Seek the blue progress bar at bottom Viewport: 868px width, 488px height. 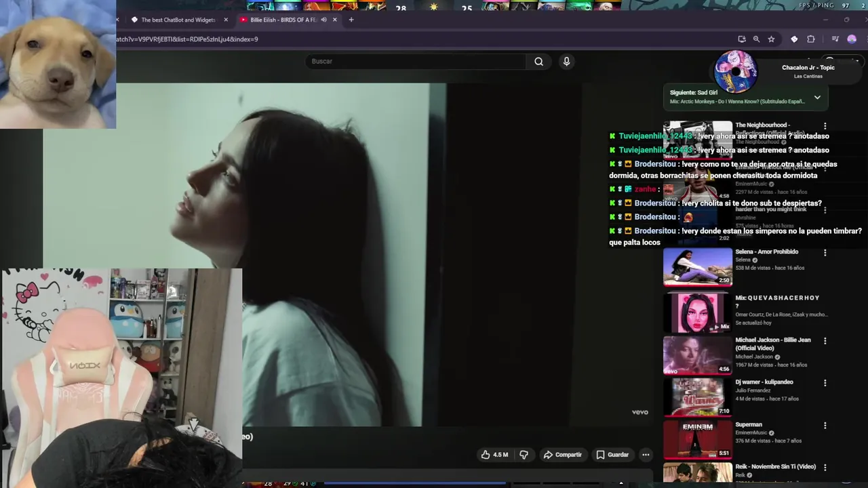point(414,483)
